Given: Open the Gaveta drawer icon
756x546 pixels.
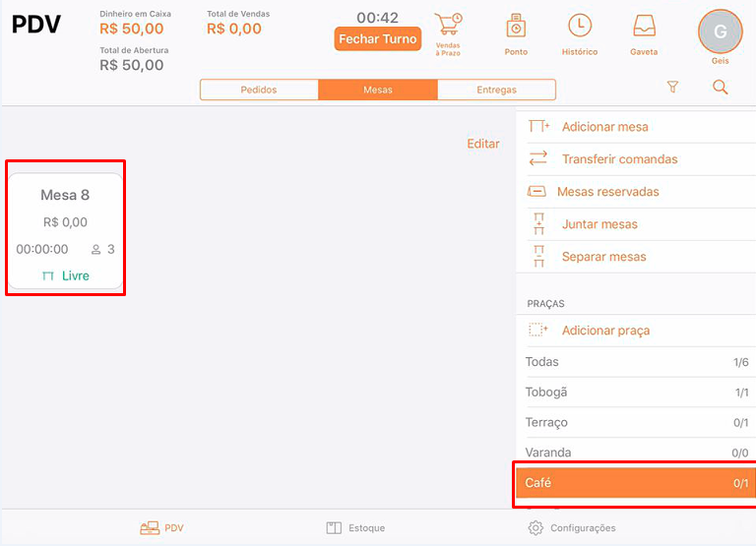Looking at the screenshot, I should [x=644, y=26].
